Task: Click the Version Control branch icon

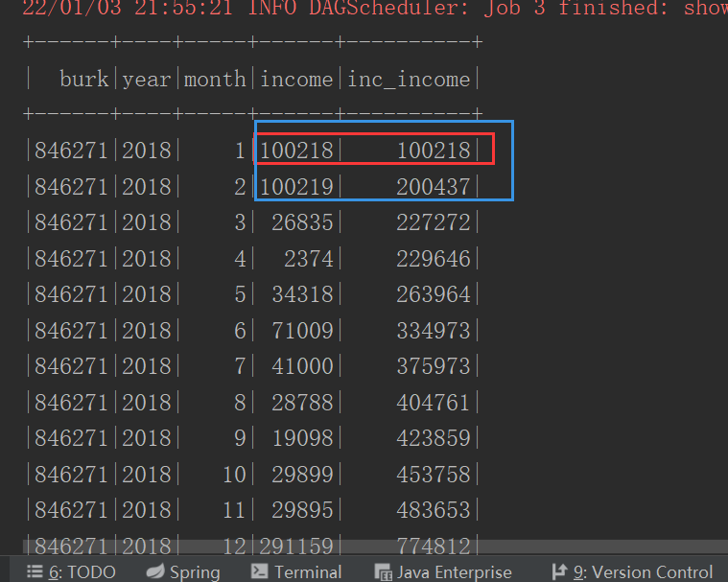Action: [559, 571]
